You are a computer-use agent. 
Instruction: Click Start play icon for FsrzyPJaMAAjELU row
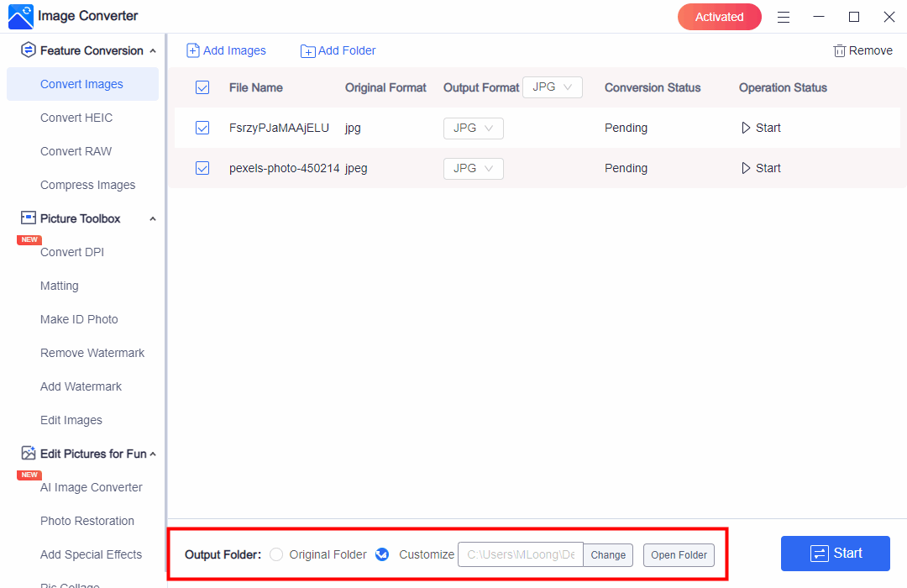pyautogui.click(x=746, y=129)
